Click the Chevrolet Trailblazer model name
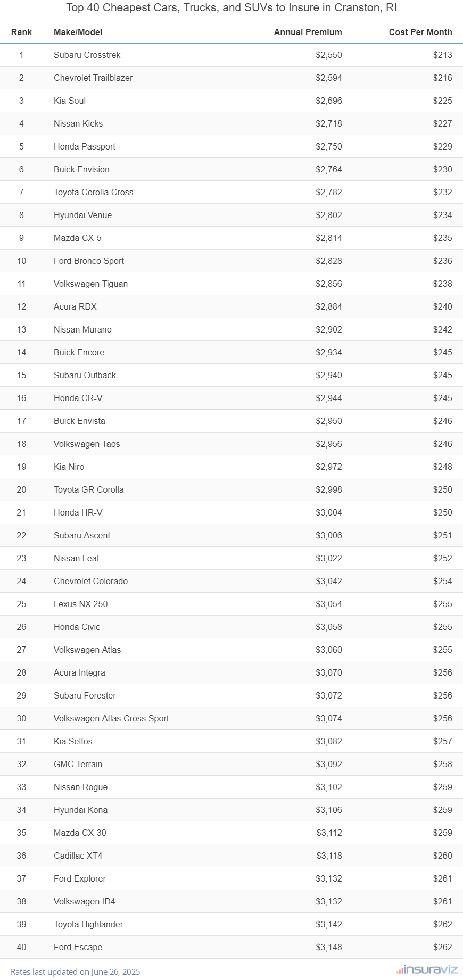Image resolution: width=463 pixels, height=980 pixels. pos(93,78)
